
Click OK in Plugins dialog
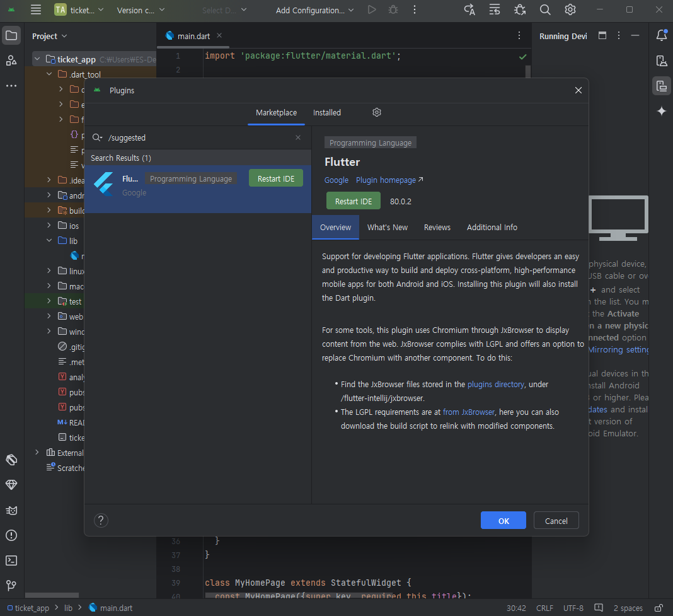503,520
